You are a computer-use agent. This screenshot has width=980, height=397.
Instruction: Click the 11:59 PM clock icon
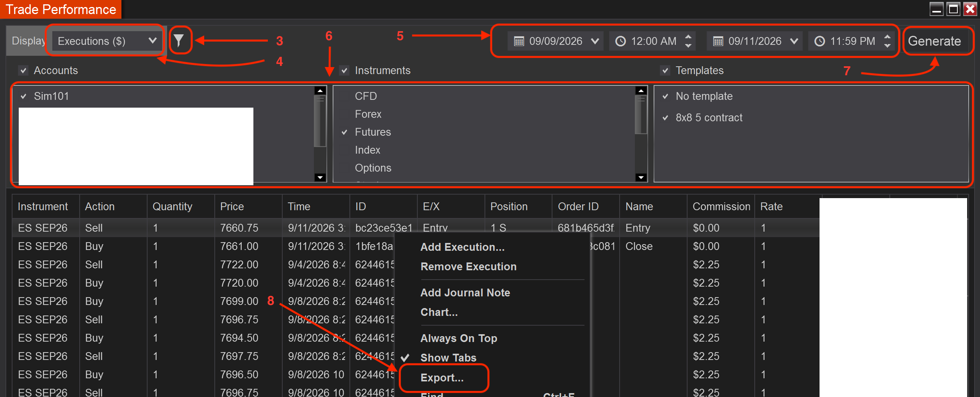[x=820, y=41]
